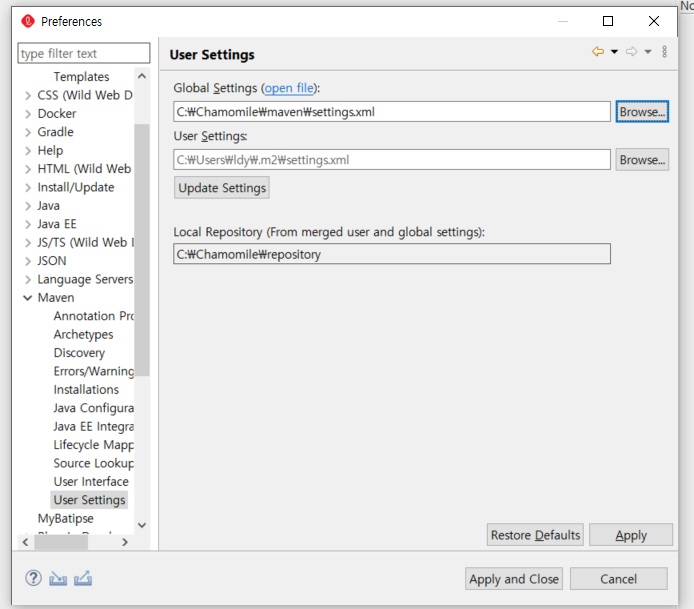Image resolution: width=694 pixels, height=609 pixels.
Task: Open the Help question mark icon
Action: tap(33, 578)
